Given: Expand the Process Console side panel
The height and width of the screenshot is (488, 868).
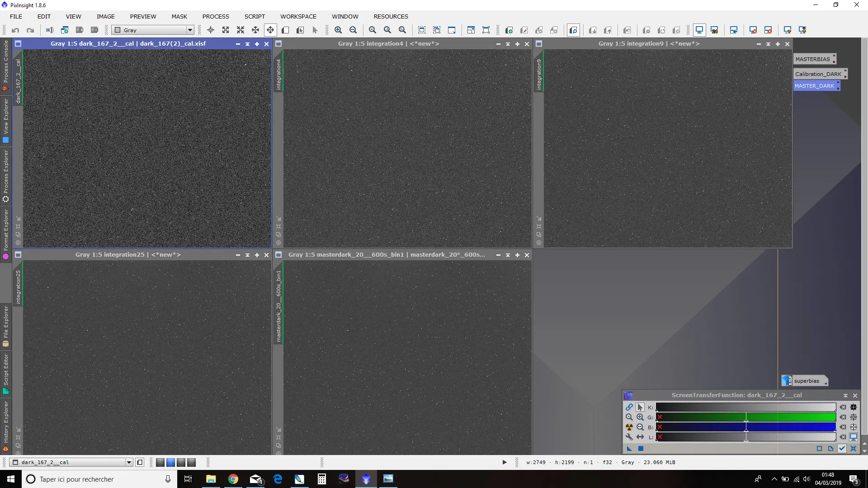Looking at the screenshot, I should tap(5, 66).
